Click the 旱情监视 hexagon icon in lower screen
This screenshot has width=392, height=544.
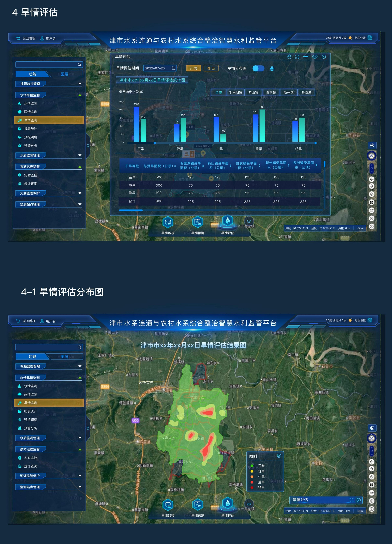pyautogui.click(x=168, y=505)
